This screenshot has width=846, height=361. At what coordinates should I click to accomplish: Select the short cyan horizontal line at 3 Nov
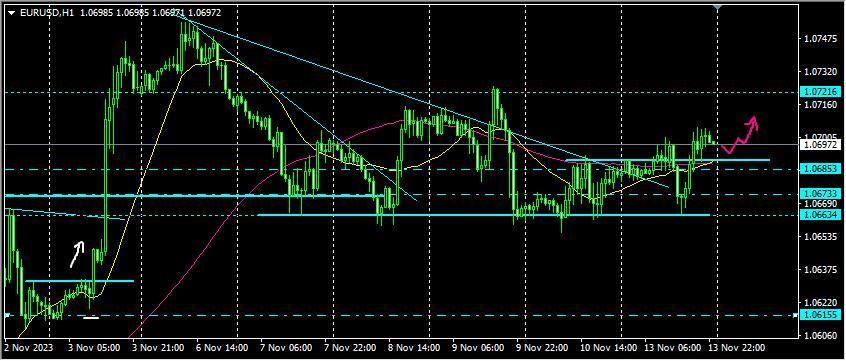click(79, 281)
